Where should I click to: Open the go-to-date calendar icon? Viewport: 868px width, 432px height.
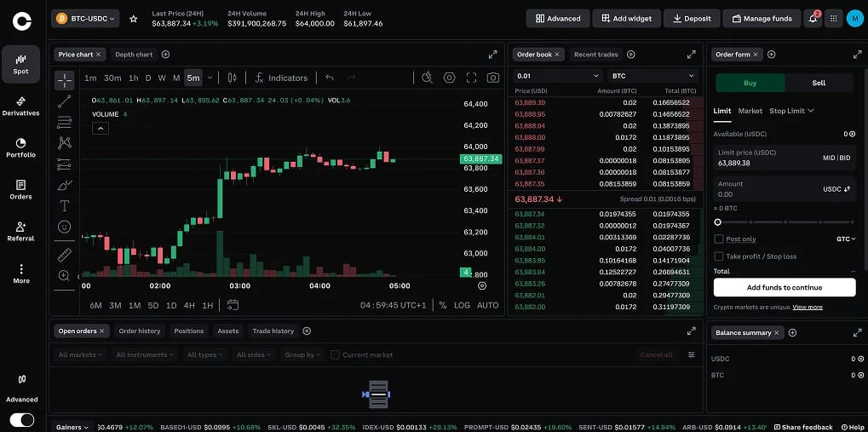point(233,305)
